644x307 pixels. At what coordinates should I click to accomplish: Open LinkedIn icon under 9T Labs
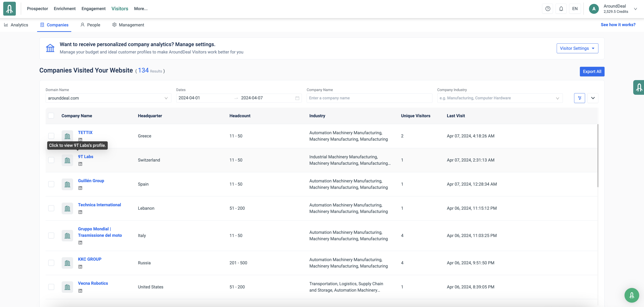(x=80, y=164)
